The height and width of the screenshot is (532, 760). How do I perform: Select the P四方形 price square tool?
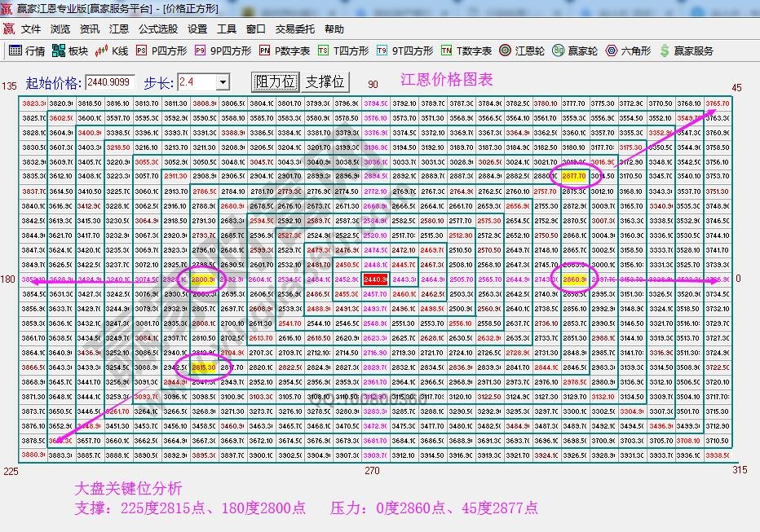tap(161, 51)
